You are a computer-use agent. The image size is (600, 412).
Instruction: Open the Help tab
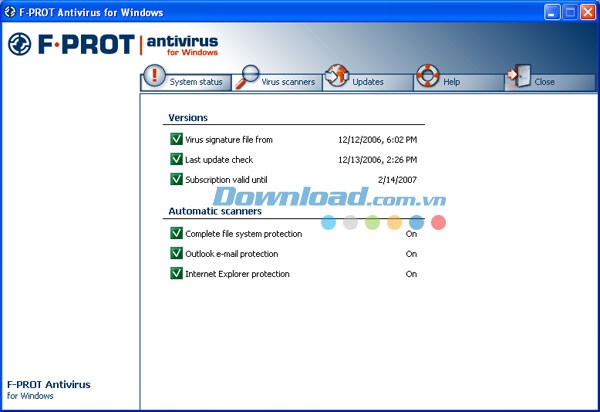point(459,81)
